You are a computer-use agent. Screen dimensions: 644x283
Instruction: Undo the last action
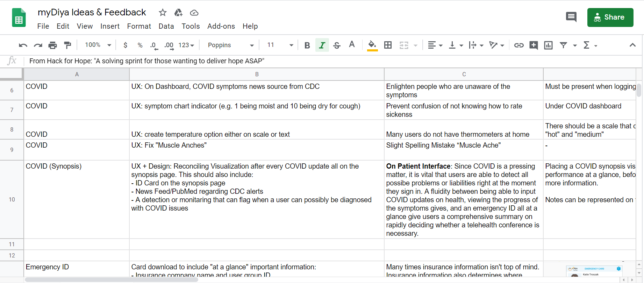click(23, 45)
